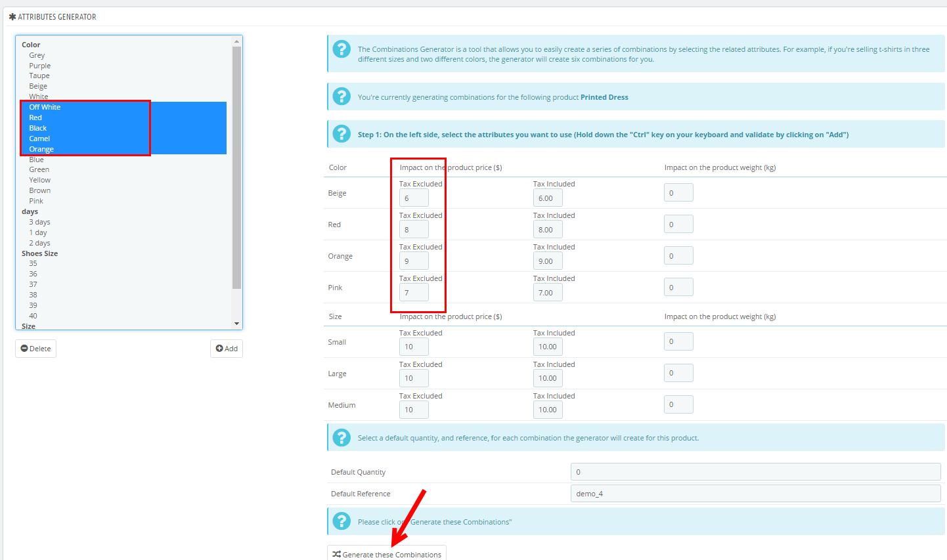Click the attribute list scrollbar down arrow

coord(237,324)
